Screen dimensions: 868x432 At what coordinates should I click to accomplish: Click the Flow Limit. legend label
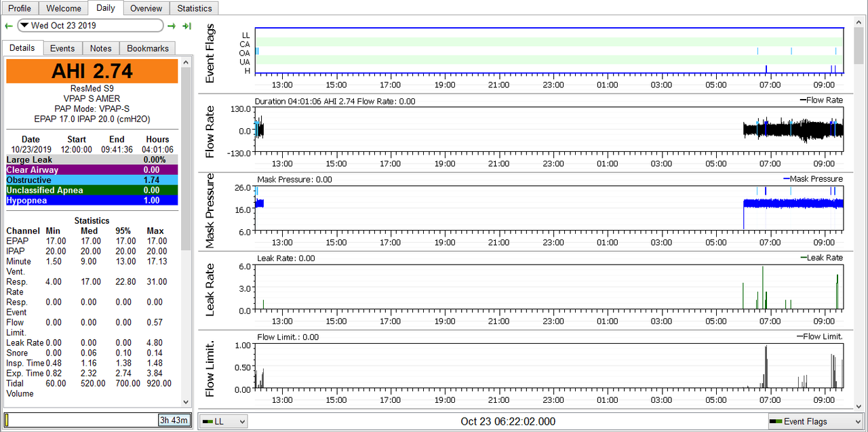point(819,336)
